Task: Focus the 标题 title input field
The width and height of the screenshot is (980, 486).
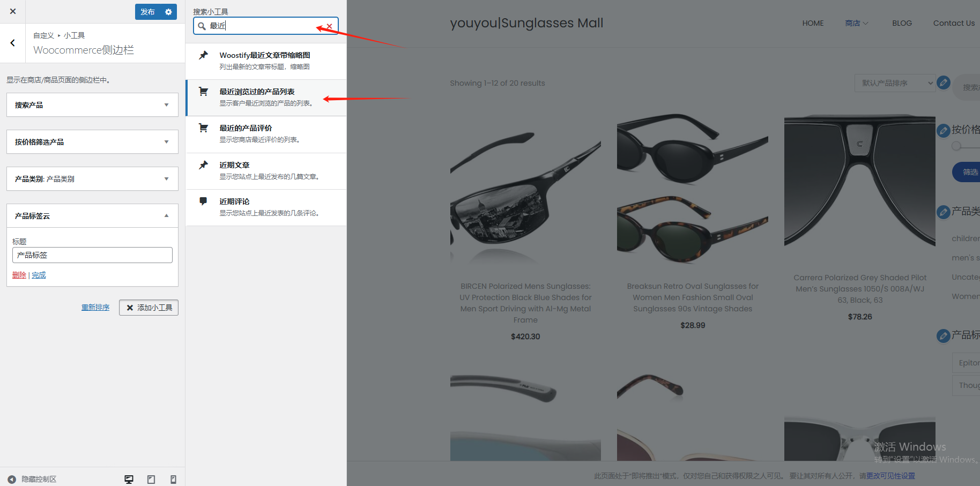Action: (92, 255)
